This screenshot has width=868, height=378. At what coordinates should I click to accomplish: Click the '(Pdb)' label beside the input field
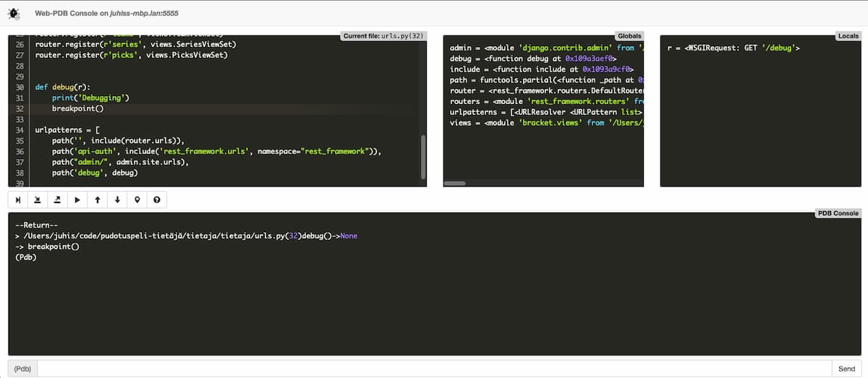22,369
